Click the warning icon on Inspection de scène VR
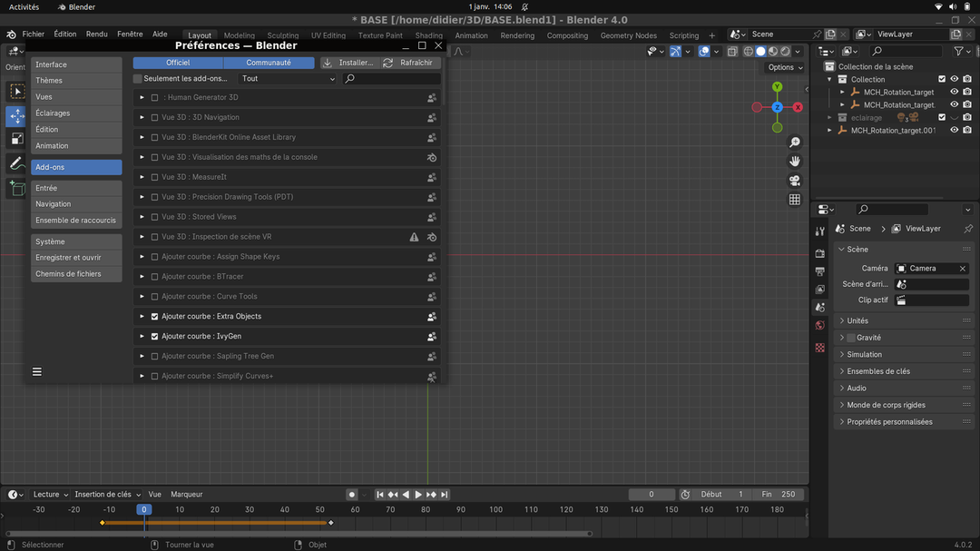980x551 pixels. pyautogui.click(x=415, y=237)
